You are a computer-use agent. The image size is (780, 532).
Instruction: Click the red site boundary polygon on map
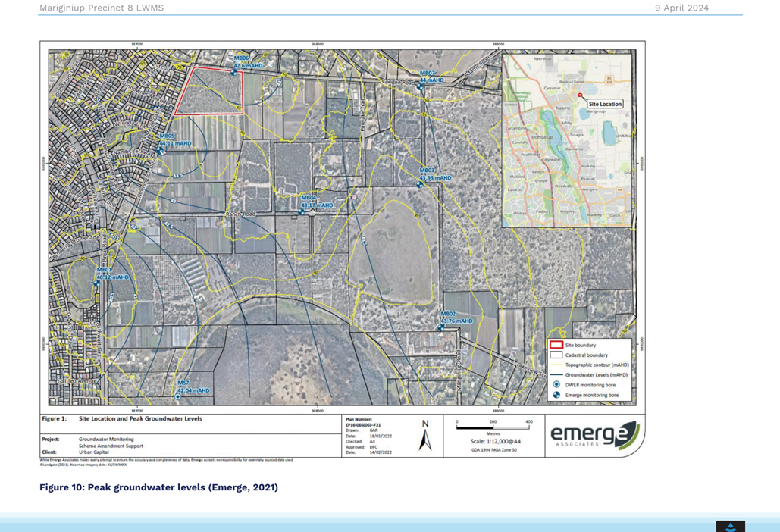coord(211,91)
